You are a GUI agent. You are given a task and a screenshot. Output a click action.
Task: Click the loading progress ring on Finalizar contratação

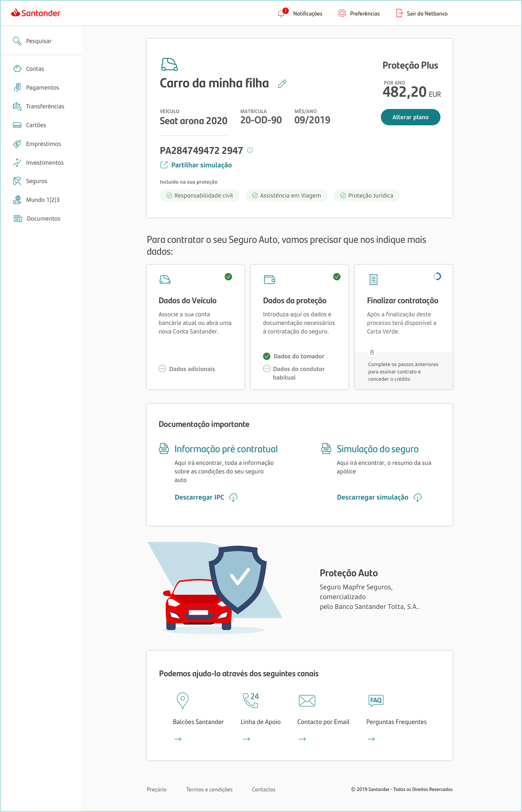[437, 276]
